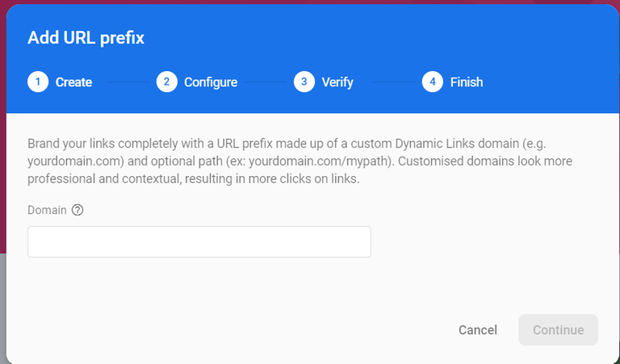
Task: Open the Domain help question mark icon
Action: pos(77,210)
